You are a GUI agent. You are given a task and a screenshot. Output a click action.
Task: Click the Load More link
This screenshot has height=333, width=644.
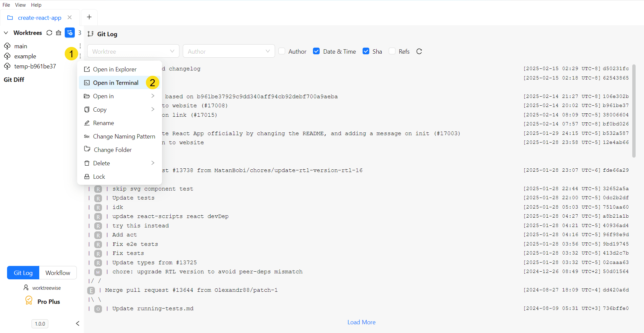[x=361, y=322]
